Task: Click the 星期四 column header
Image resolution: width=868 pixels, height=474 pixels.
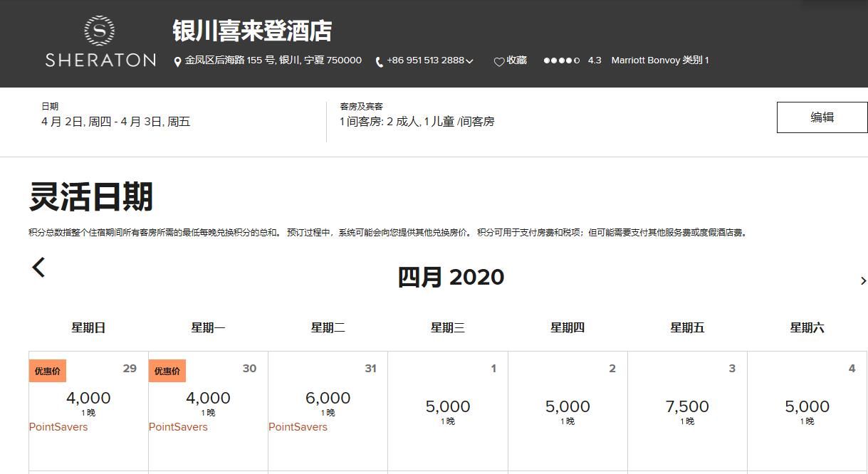Action: point(568,328)
